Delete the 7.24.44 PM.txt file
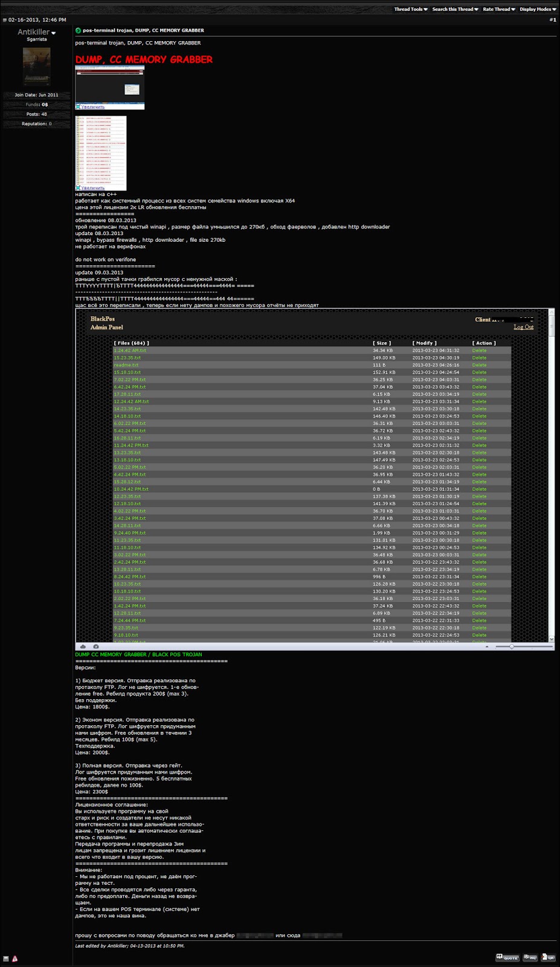This screenshot has height=967, width=560. pos(479,621)
